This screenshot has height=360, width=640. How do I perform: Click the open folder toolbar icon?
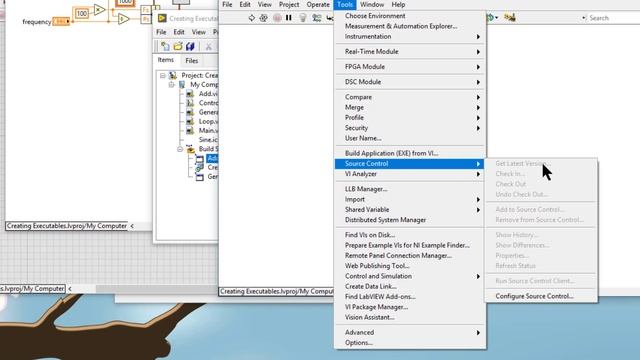pos(178,46)
